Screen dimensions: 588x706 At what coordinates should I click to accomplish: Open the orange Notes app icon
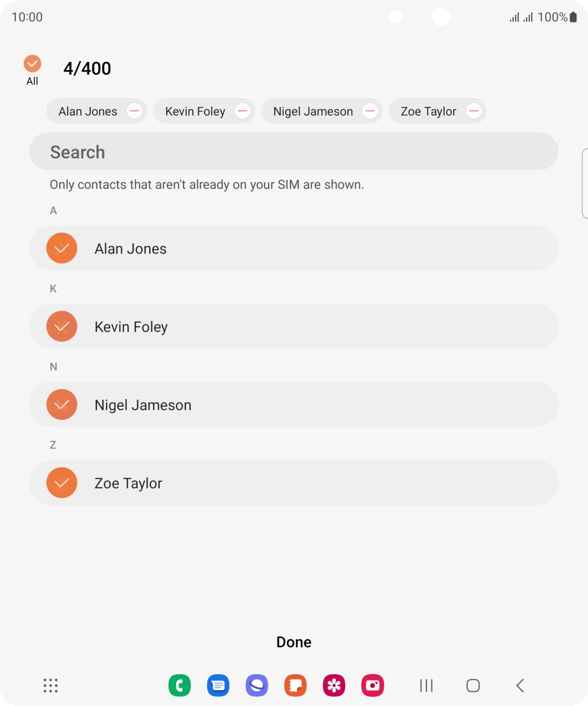pyautogui.click(x=295, y=685)
